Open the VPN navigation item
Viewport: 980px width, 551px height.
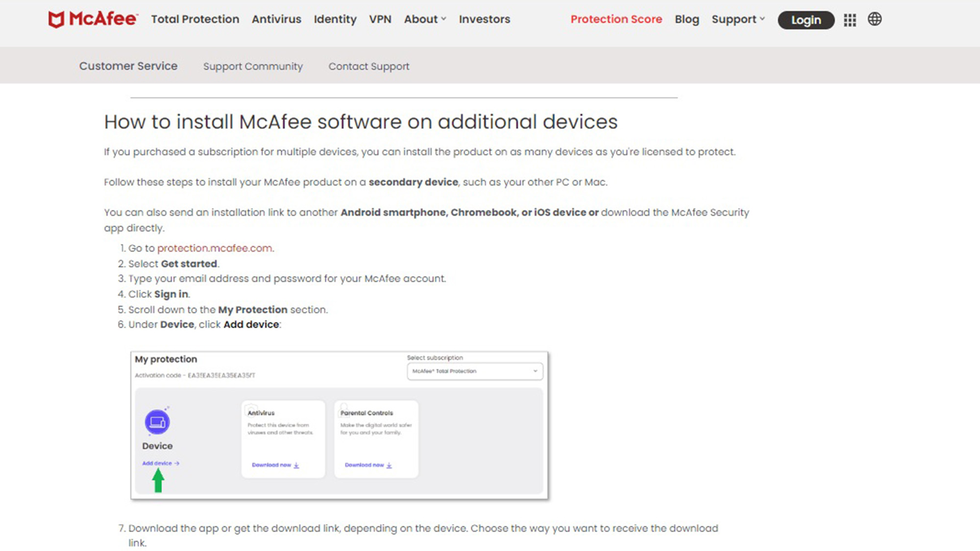(380, 19)
